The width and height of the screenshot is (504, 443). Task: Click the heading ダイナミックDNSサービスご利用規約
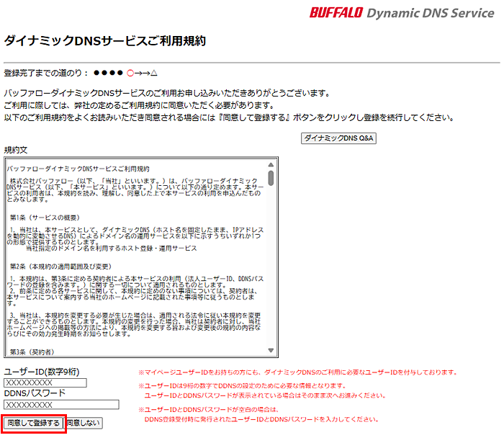click(105, 41)
